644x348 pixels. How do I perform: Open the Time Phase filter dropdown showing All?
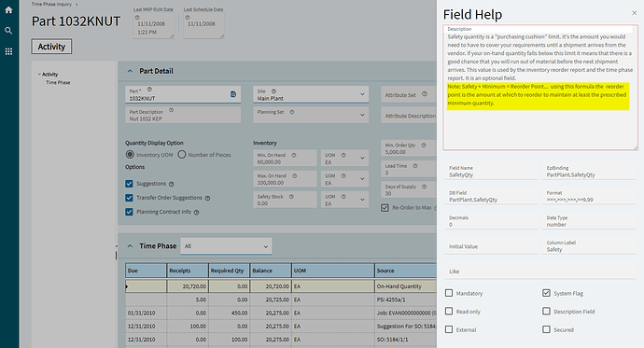tap(226, 246)
